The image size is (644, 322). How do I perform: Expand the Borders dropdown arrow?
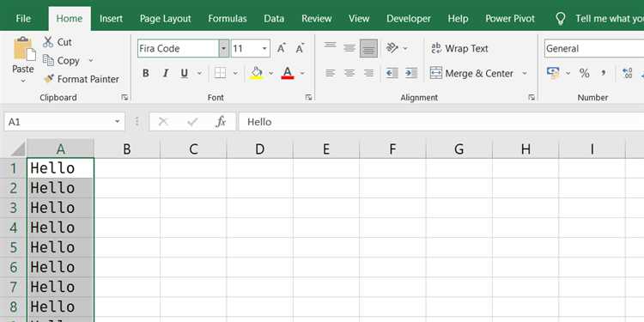tap(235, 73)
